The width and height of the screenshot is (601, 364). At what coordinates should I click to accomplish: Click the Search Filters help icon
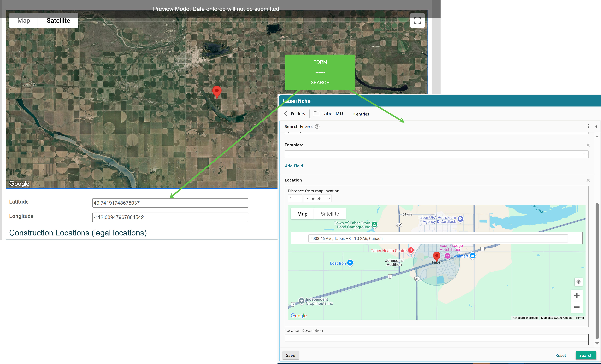pos(317,126)
